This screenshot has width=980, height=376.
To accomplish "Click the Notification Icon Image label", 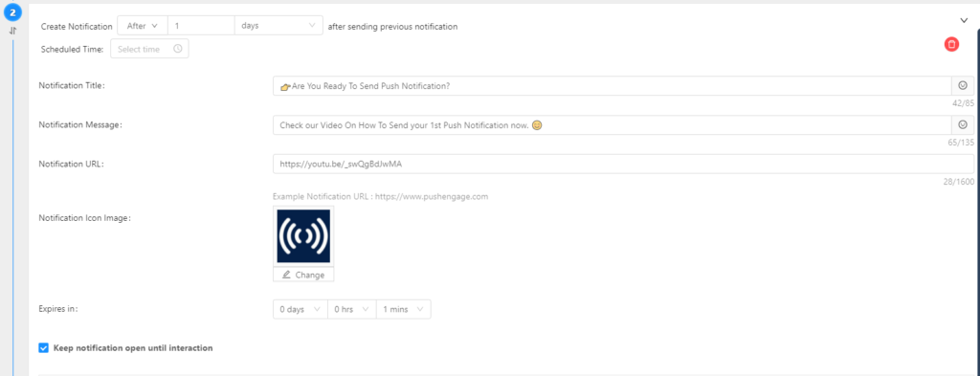I will click(x=85, y=218).
